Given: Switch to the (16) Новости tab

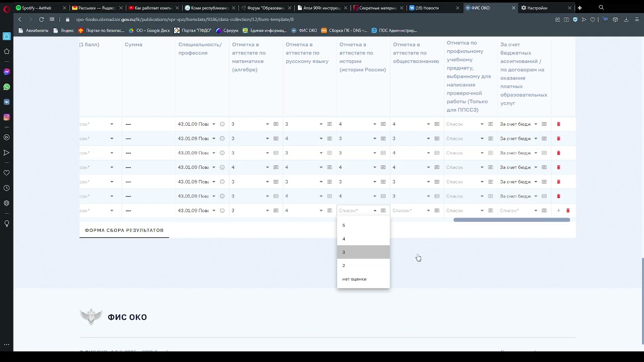Looking at the screenshot, I should coord(434,8).
